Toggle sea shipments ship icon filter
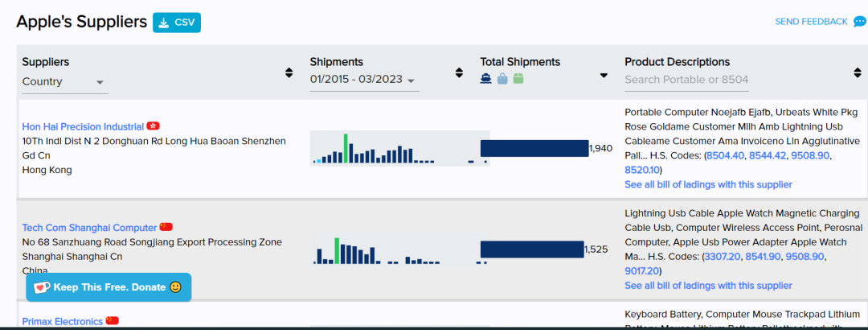This screenshot has width=868, height=330. [486, 79]
